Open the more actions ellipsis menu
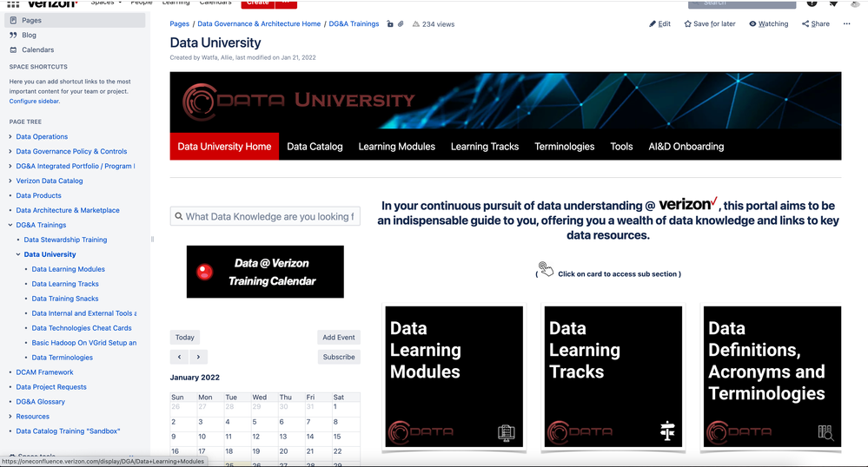Viewport: 868px width, 467px height. pos(846,23)
